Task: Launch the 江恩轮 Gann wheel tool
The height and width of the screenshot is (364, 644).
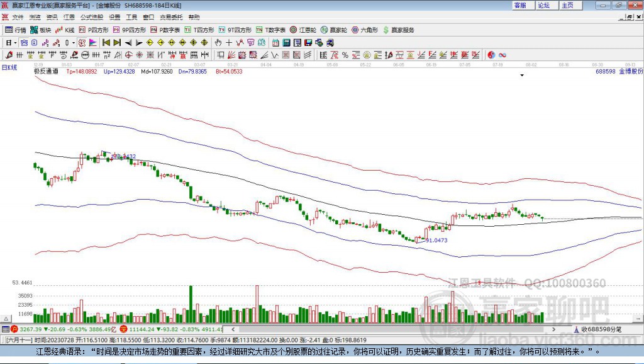Action: pyautogui.click(x=303, y=30)
